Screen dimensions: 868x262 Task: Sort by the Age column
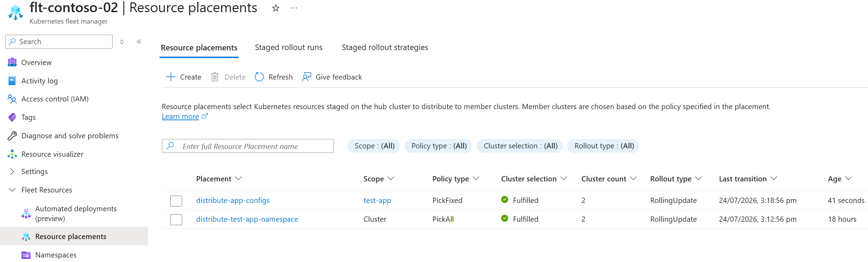coord(840,179)
